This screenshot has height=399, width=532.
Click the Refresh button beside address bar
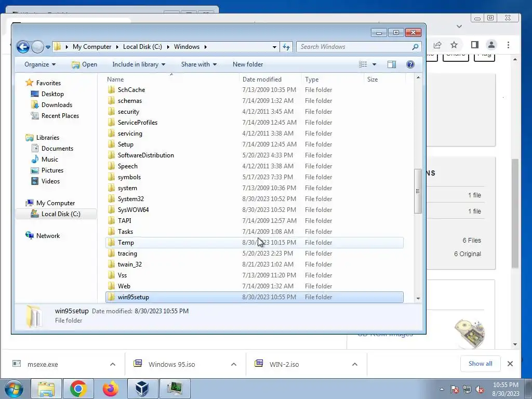pos(286,47)
